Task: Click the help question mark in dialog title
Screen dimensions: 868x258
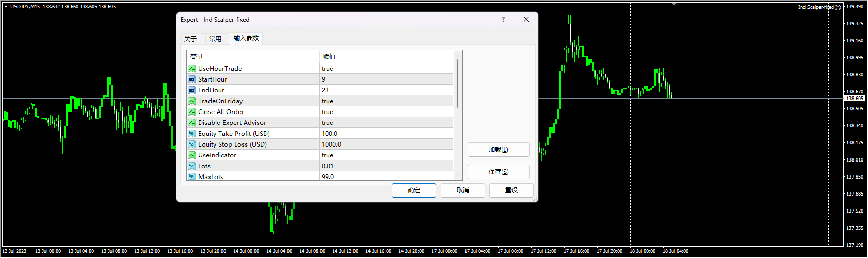Action: (503, 19)
